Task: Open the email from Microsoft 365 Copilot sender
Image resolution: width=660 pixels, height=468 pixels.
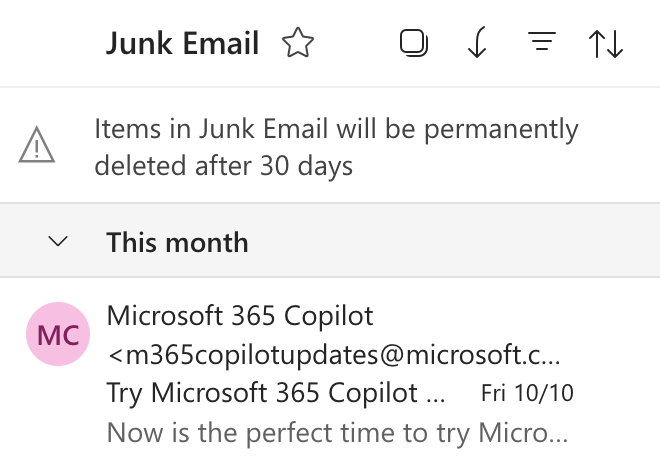Action: tap(239, 316)
